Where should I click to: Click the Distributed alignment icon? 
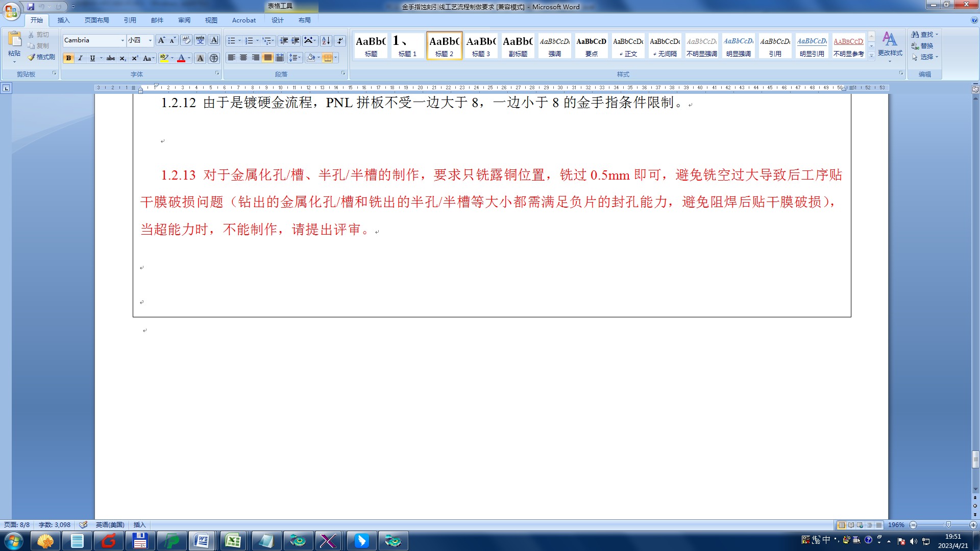click(280, 58)
